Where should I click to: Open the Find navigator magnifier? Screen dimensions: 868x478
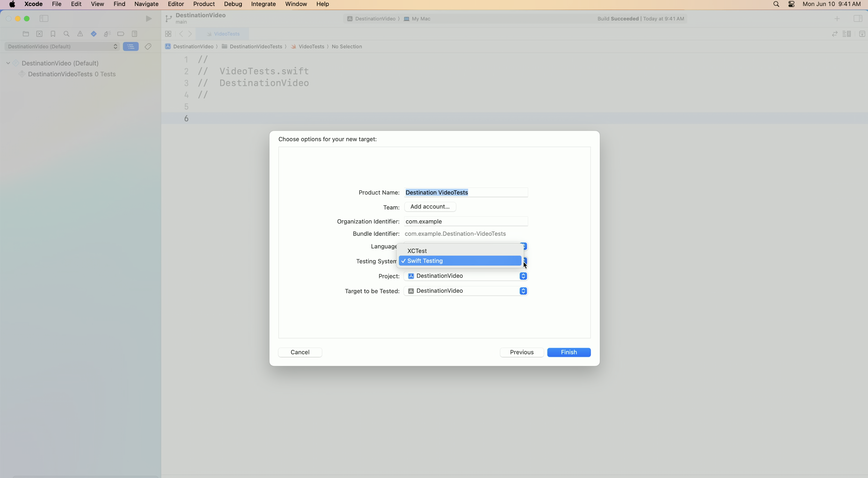click(66, 34)
